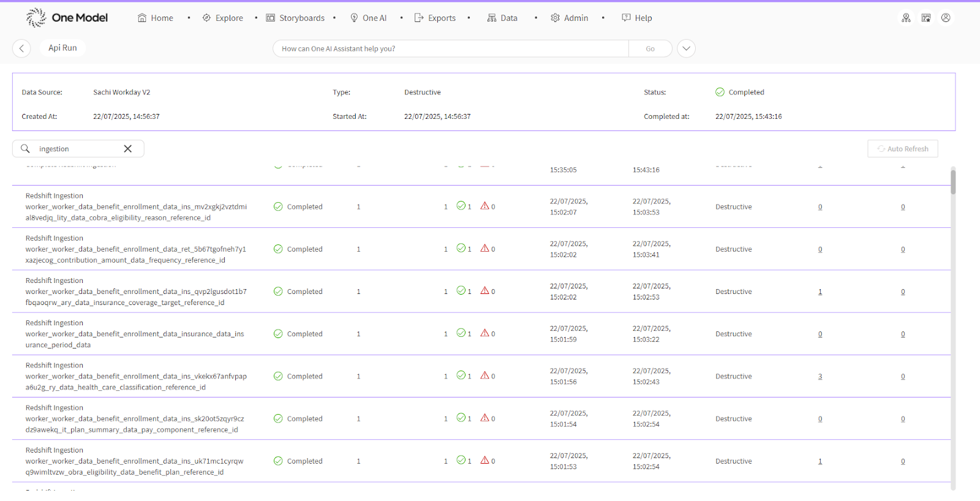This screenshot has height=501, width=980.
Task: Open the organization hierarchy icon in header
Action: pyautogui.click(x=906, y=18)
